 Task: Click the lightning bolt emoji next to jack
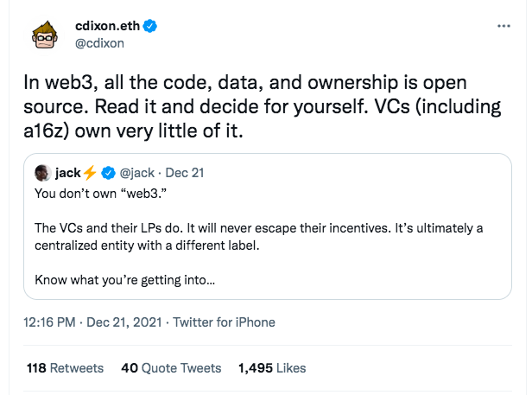[90, 172]
